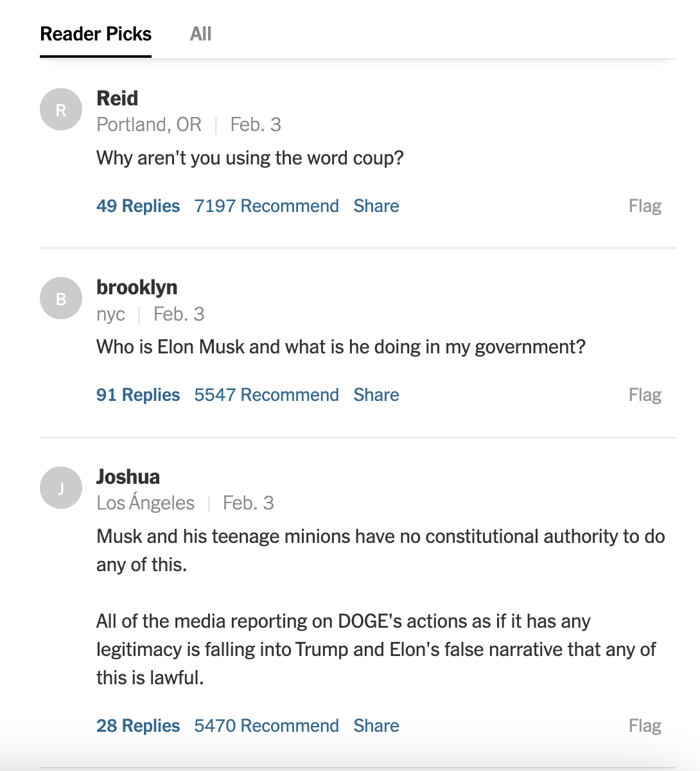Click the username brooklyn
Viewport: 700px width, 771px height.
tap(137, 287)
